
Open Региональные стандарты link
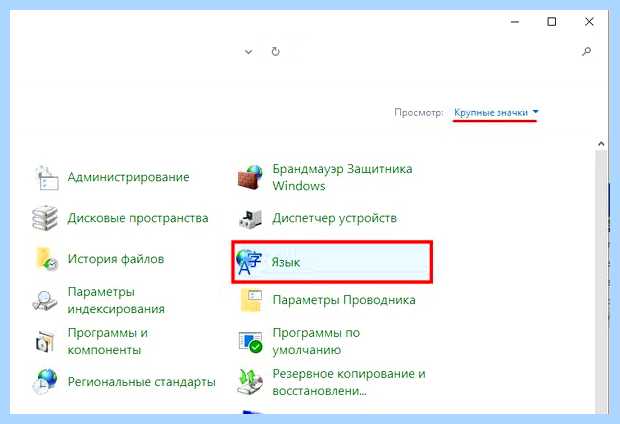click(x=142, y=382)
